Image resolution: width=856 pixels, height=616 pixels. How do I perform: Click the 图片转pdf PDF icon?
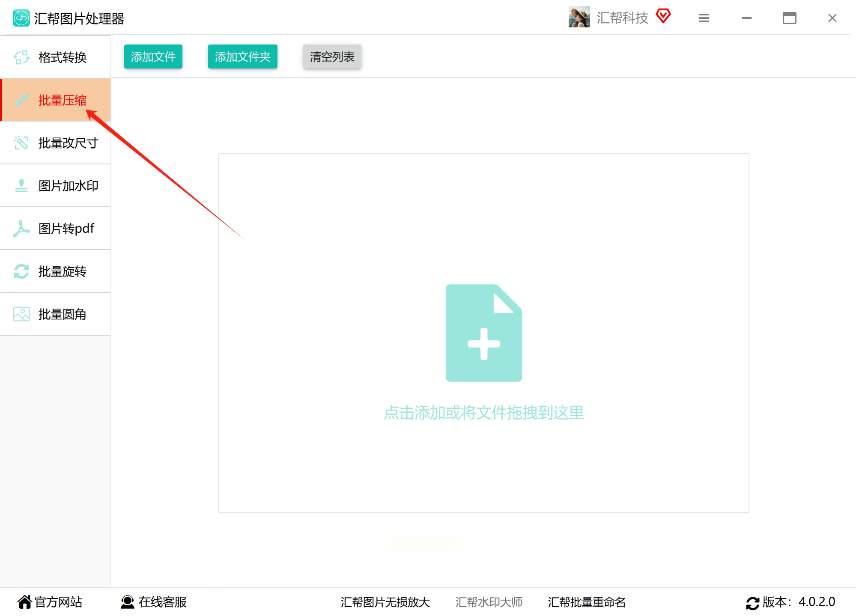(21, 228)
